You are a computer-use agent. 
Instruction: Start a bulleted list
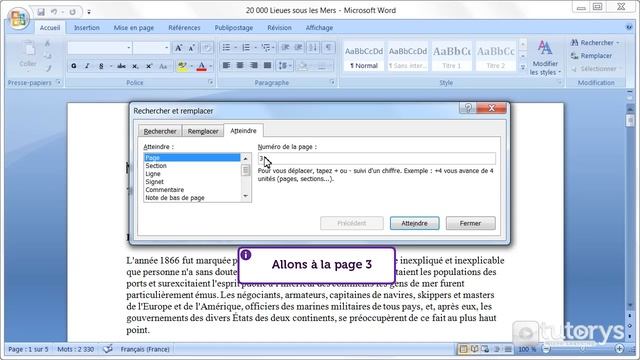pyautogui.click(x=226, y=48)
